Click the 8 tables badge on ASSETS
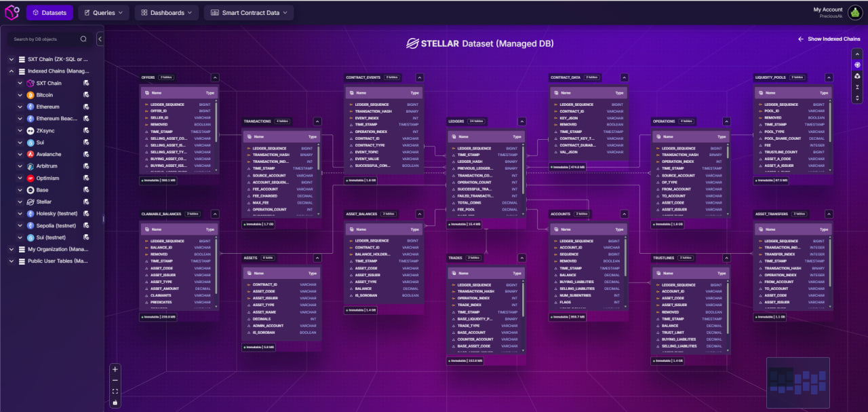This screenshot has height=412, width=868. coord(267,258)
